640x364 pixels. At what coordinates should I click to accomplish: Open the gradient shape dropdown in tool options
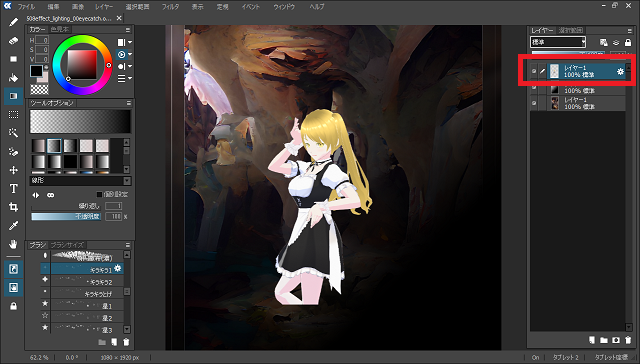(80, 180)
